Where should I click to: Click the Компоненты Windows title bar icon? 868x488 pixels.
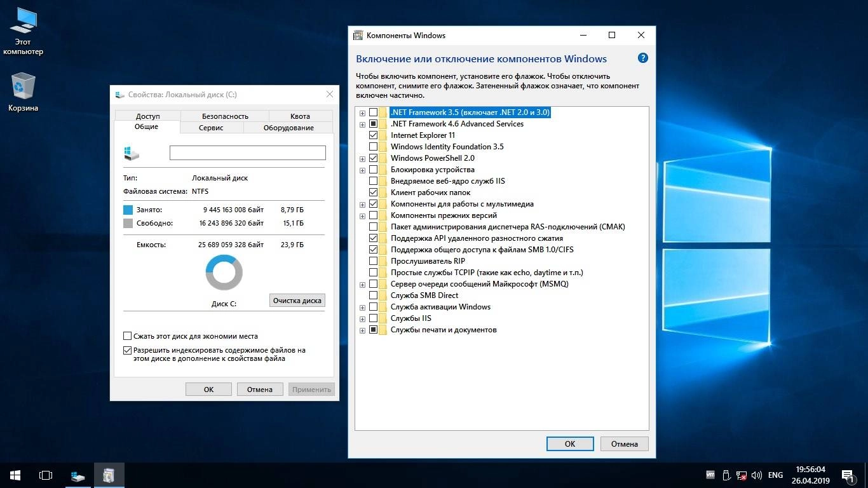[x=358, y=36]
